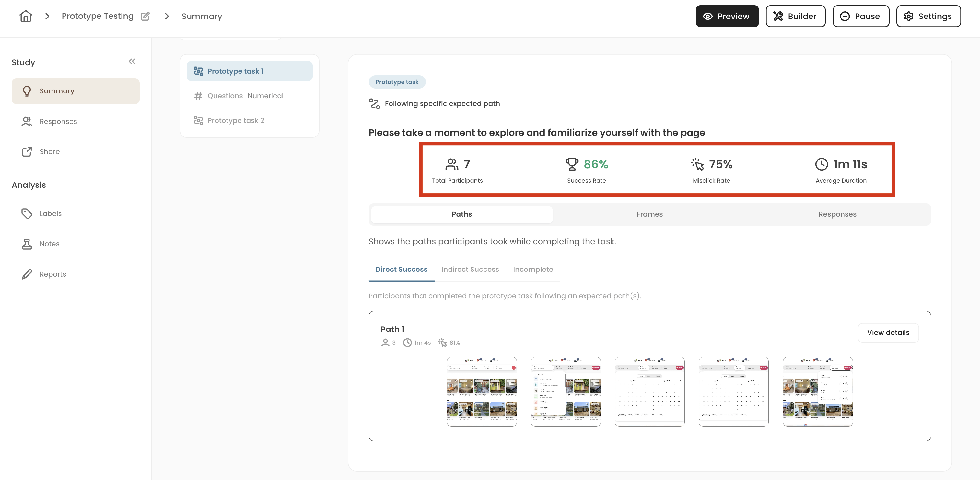
Task: Open fourth Path 1 frame thumbnail
Action: pos(733,392)
